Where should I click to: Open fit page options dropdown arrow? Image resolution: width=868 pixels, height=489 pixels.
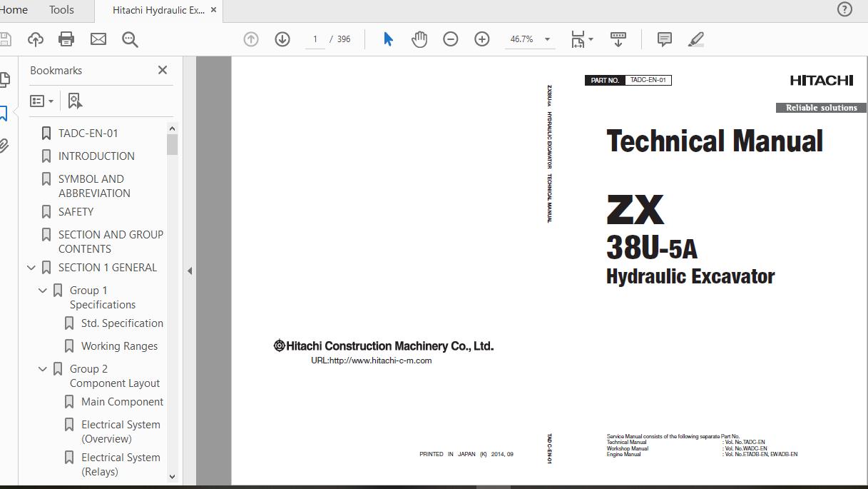tap(591, 39)
